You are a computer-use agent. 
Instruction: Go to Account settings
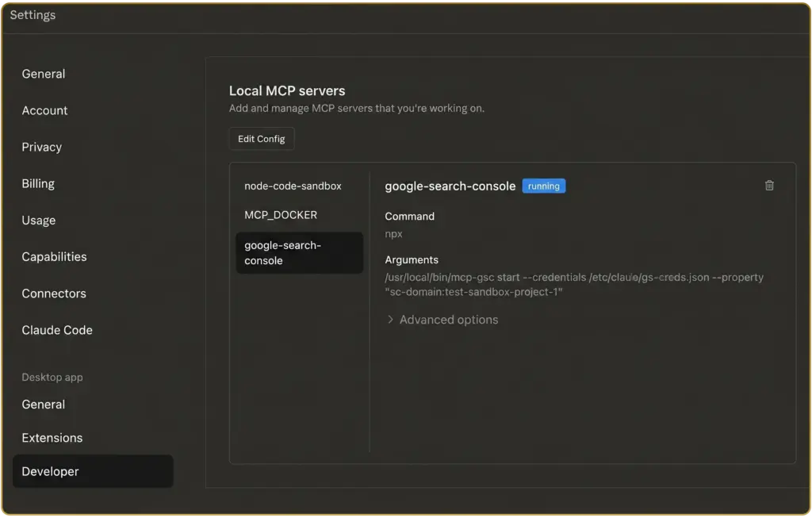(x=44, y=110)
